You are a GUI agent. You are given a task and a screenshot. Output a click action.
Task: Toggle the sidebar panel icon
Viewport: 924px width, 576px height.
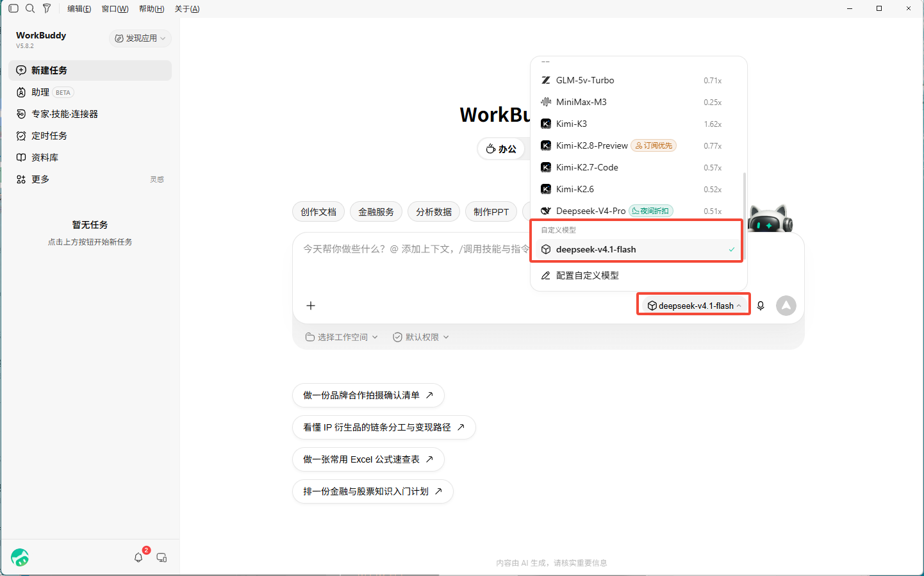coord(13,8)
